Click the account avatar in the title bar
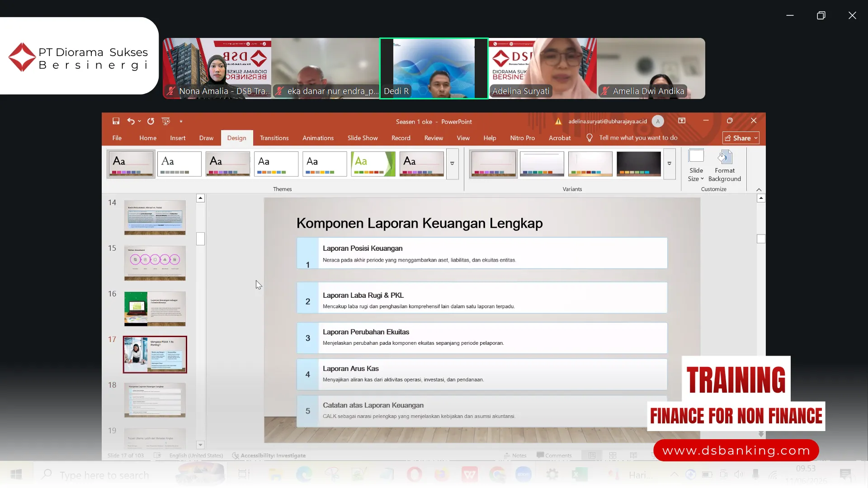Screen dimensions: 868x488 658,121
